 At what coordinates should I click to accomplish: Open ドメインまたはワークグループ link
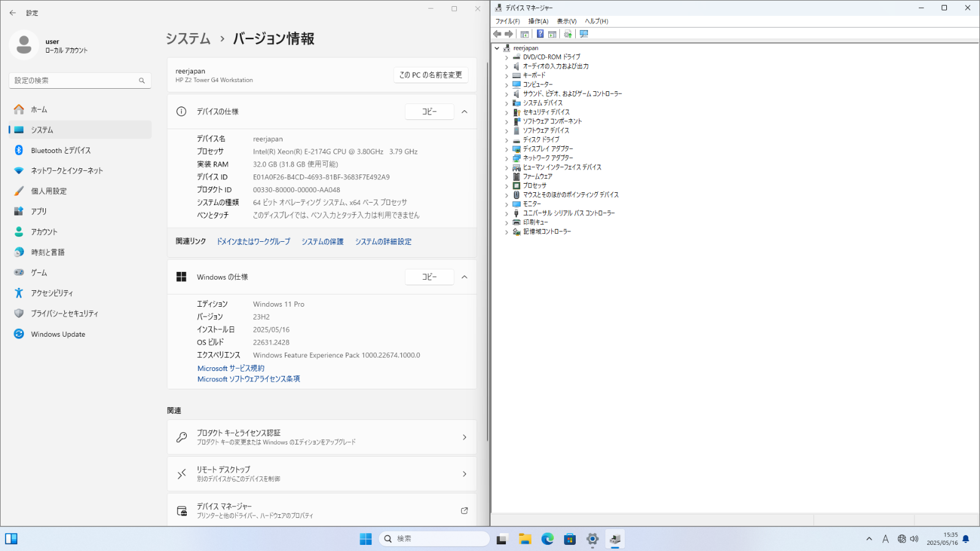pyautogui.click(x=254, y=242)
